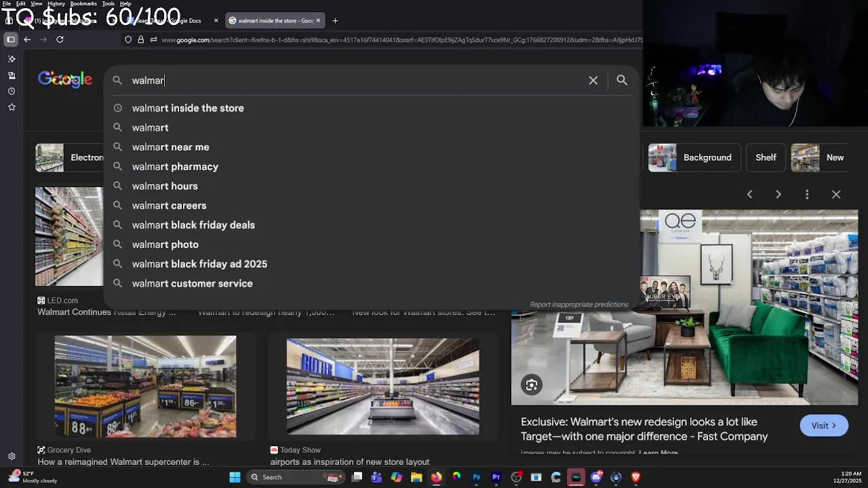Viewport: 868px width, 488px height.
Task: Open Premiere Pro from the taskbar
Action: point(496,477)
